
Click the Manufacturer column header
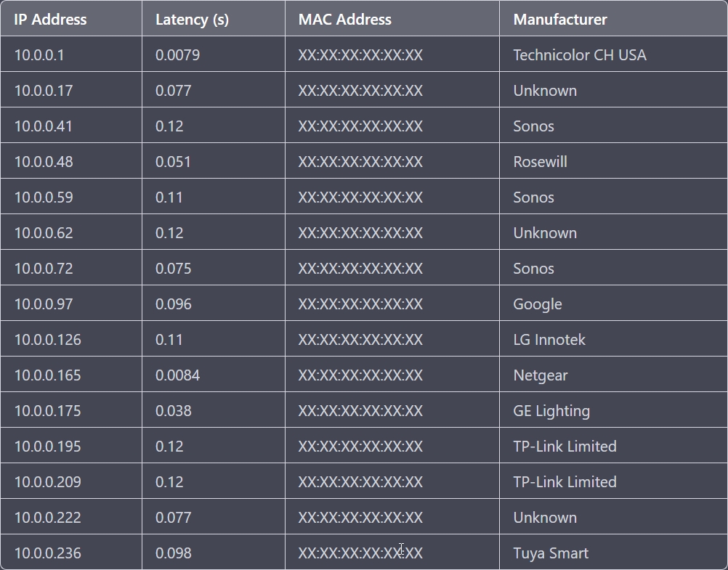(x=559, y=20)
